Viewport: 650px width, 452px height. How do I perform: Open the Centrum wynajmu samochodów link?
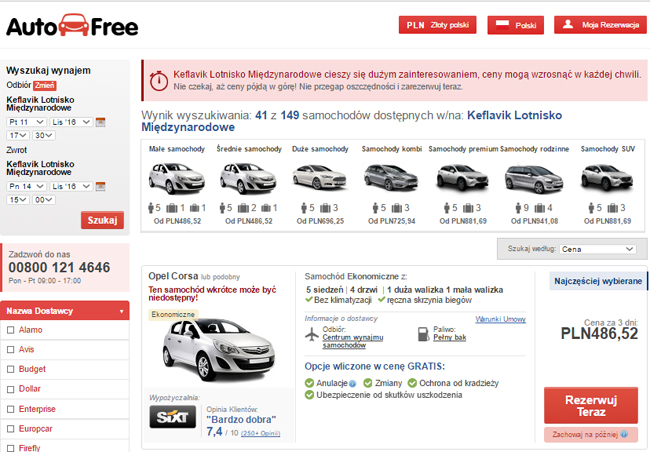[x=353, y=341]
